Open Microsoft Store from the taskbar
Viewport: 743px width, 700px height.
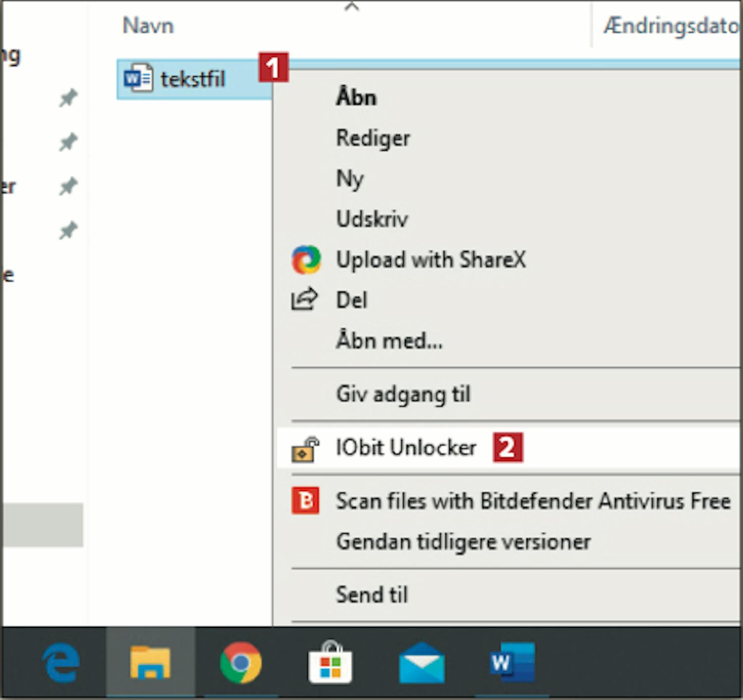330,663
